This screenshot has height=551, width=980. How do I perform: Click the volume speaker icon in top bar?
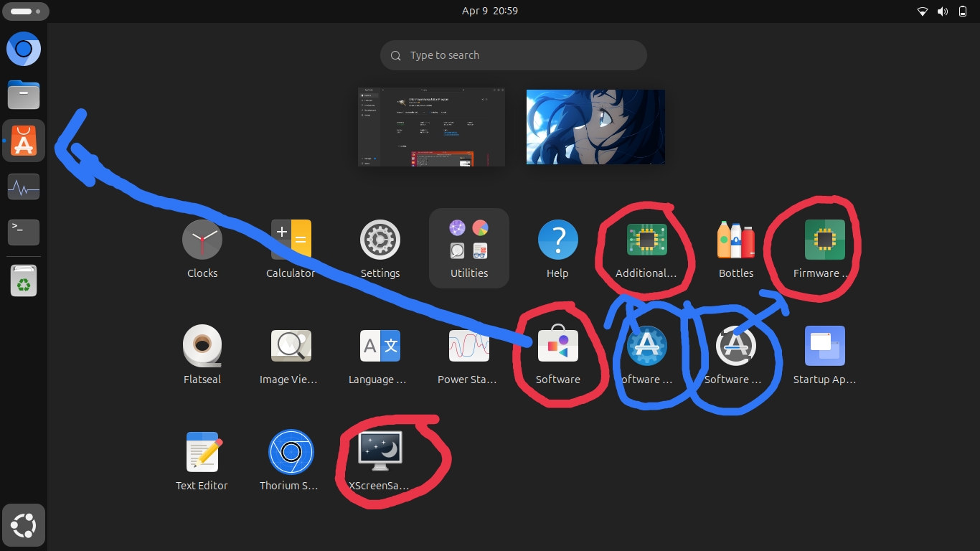point(943,11)
